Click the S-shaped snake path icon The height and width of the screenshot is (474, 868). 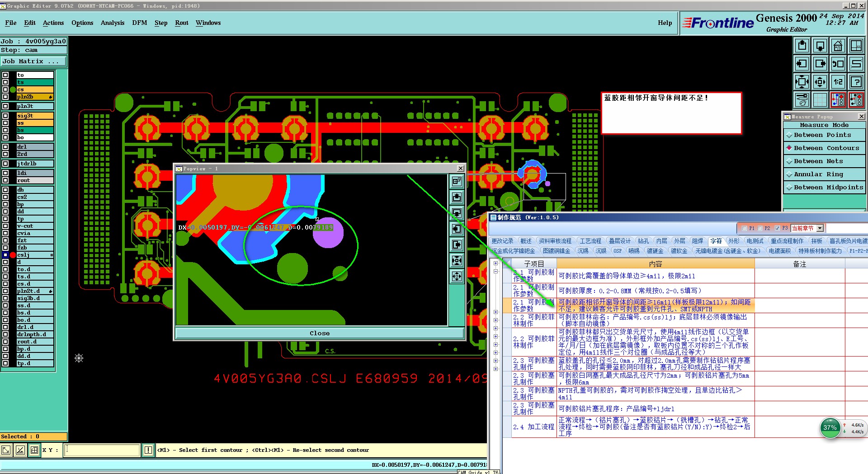coord(856,64)
